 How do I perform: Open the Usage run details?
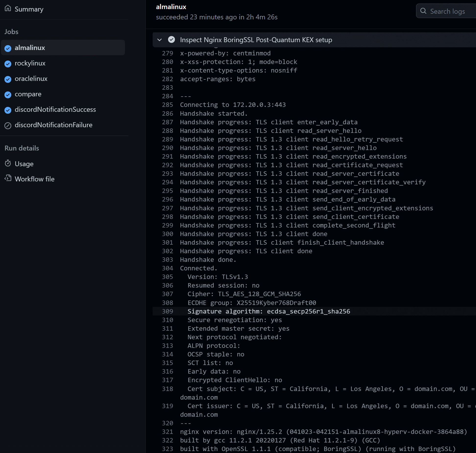point(24,164)
